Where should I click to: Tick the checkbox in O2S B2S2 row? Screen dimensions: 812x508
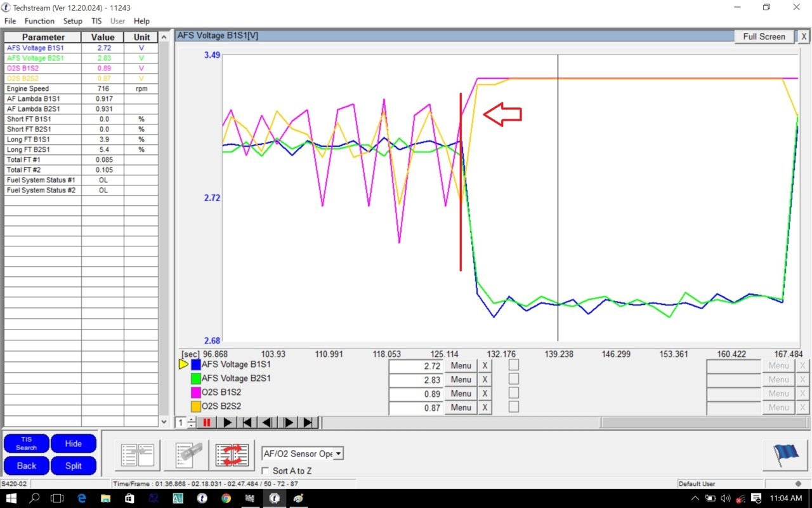coord(513,407)
